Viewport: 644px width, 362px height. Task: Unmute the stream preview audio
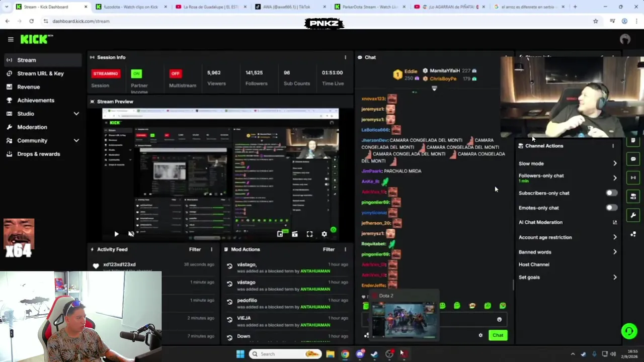(x=131, y=234)
